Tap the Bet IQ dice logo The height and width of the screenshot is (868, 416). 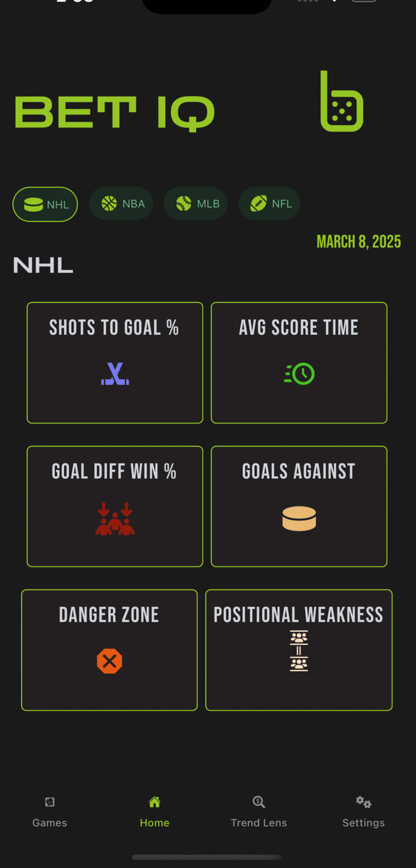[341, 102]
